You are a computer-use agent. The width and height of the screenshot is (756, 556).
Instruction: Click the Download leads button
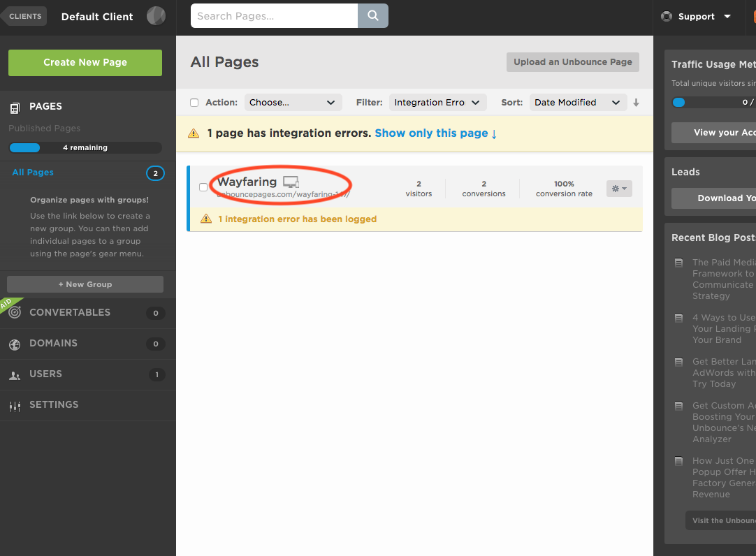[713, 198]
